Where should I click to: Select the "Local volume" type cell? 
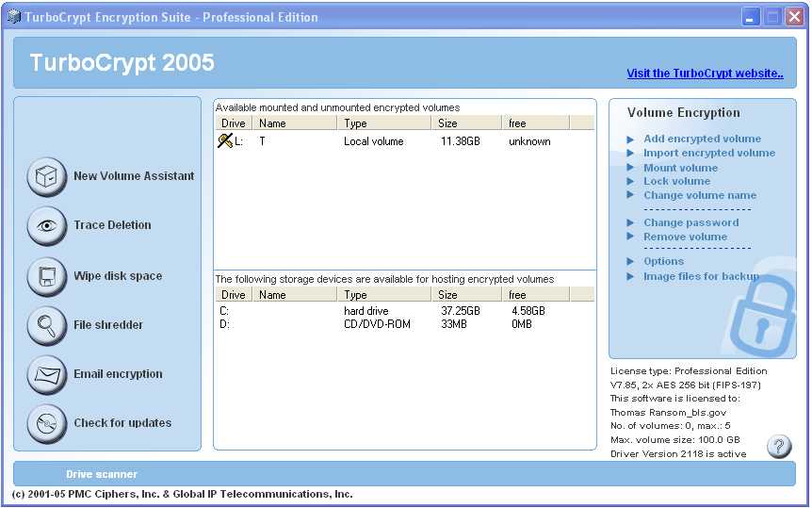tap(373, 141)
